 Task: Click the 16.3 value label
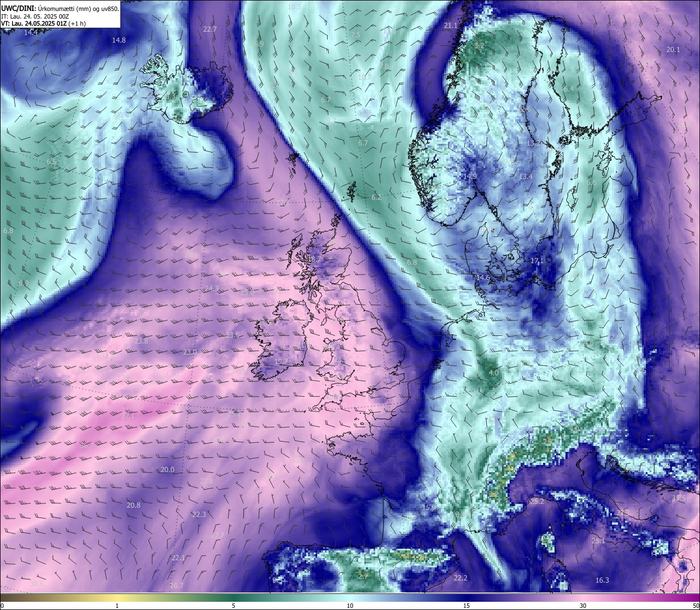pos(602,580)
